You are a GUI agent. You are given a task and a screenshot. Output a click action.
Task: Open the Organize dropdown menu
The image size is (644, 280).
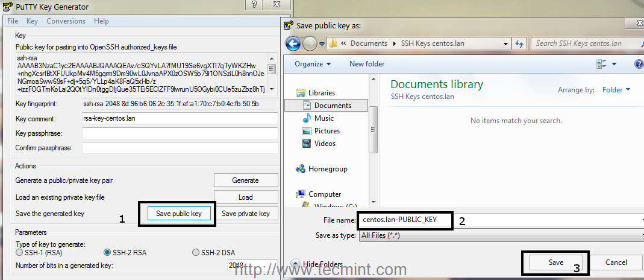[x=313, y=64]
